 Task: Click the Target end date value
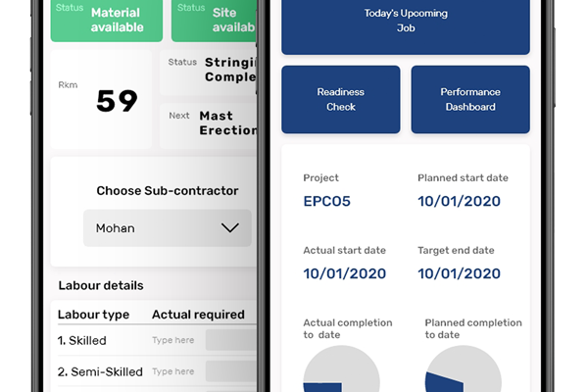[459, 273]
